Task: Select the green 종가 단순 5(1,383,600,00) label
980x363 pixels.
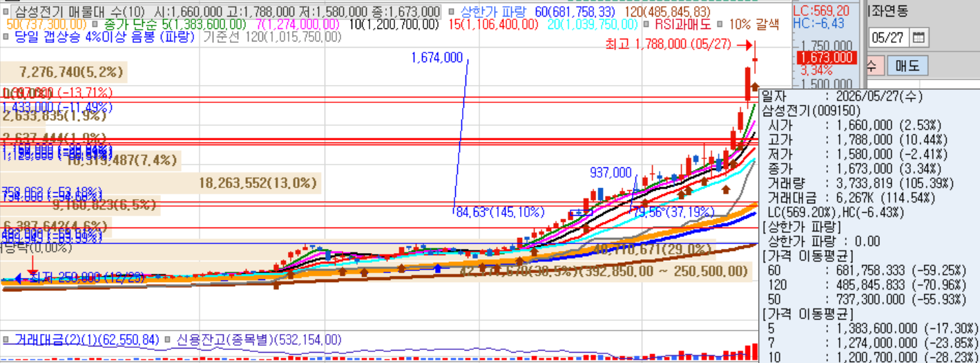Action: 174,24
